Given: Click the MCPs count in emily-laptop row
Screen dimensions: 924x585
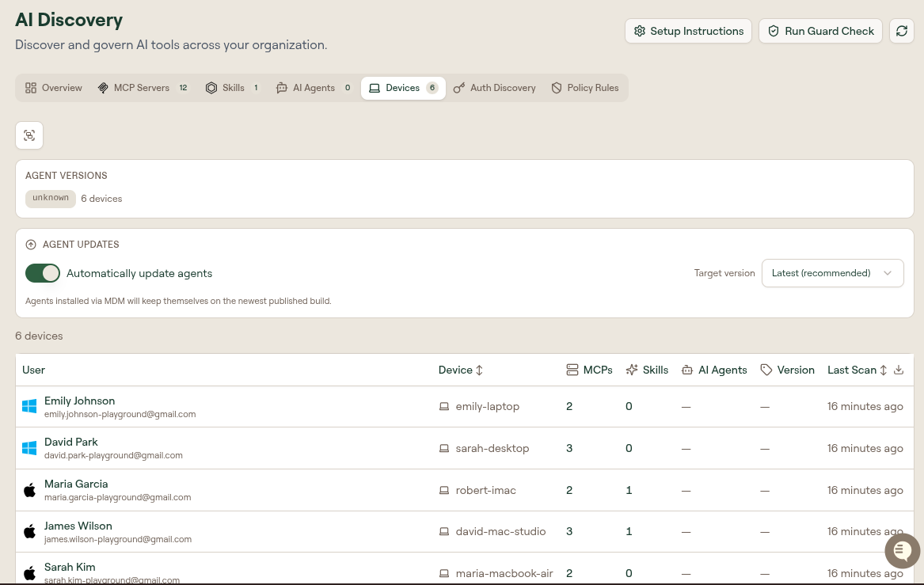Looking at the screenshot, I should (569, 407).
